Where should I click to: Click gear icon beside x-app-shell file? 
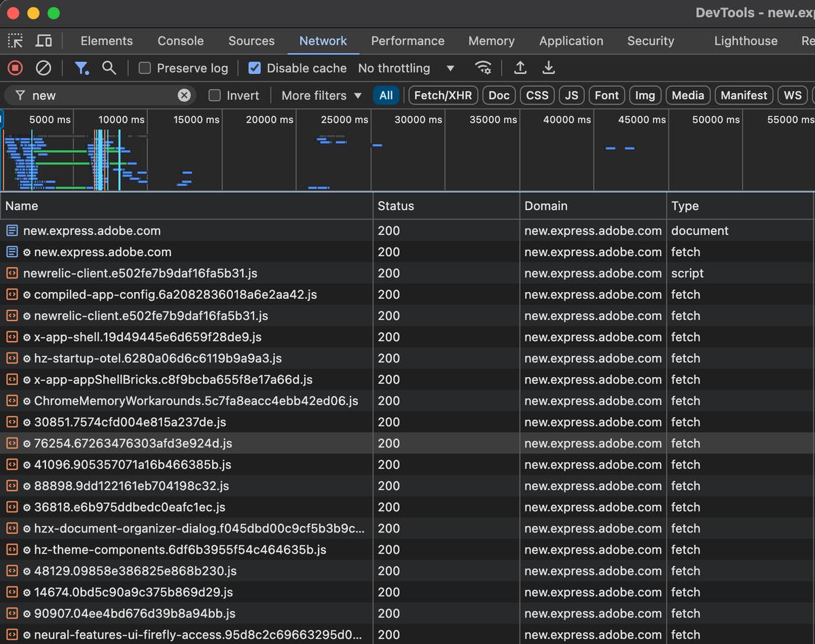(x=27, y=337)
